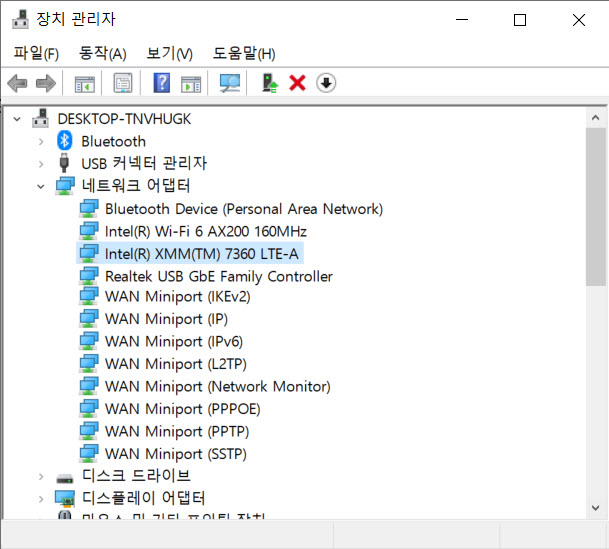Viewport: 609px width, 549px height.
Task: Open the Properties toolbar icon
Action: [x=123, y=83]
